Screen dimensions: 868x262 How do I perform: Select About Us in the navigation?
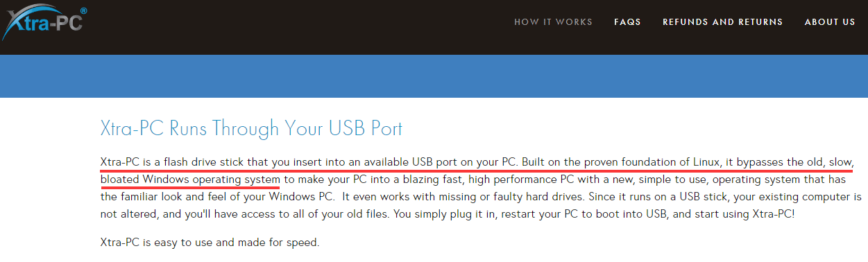pos(830,22)
